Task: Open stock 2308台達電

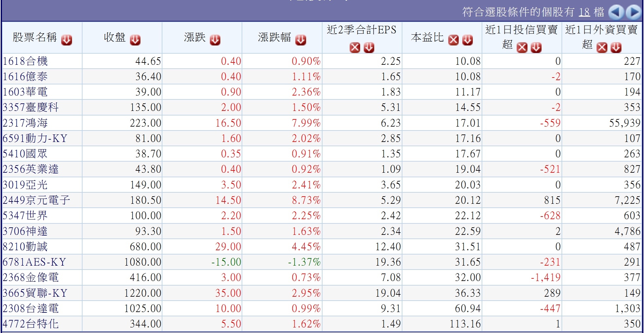Action: [31, 308]
